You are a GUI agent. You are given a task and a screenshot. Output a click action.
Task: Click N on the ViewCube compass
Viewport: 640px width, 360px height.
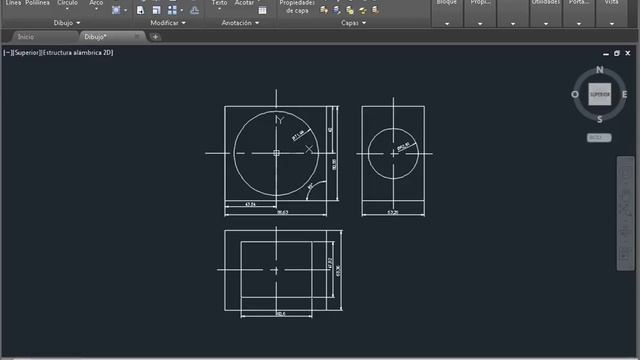(x=600, y=70)
